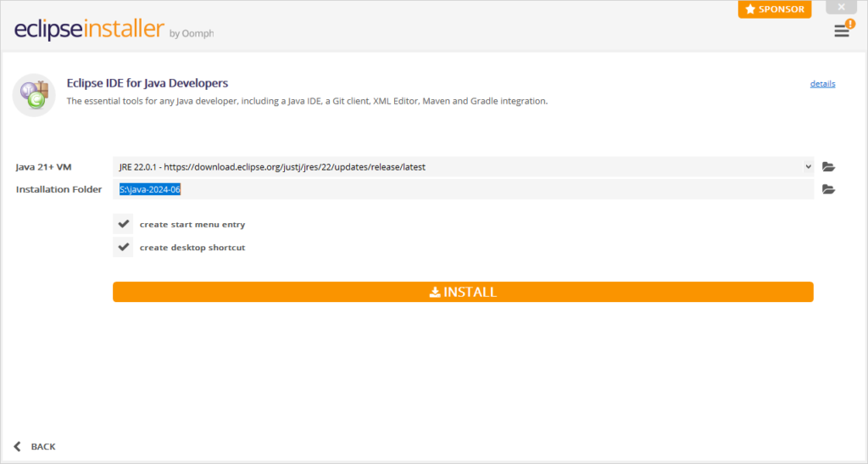Image resolution: width=868 pixels, height=464 pixels.
Task: Click the Eclipse IDE for Java Developers title
Action: pos(147,83)
